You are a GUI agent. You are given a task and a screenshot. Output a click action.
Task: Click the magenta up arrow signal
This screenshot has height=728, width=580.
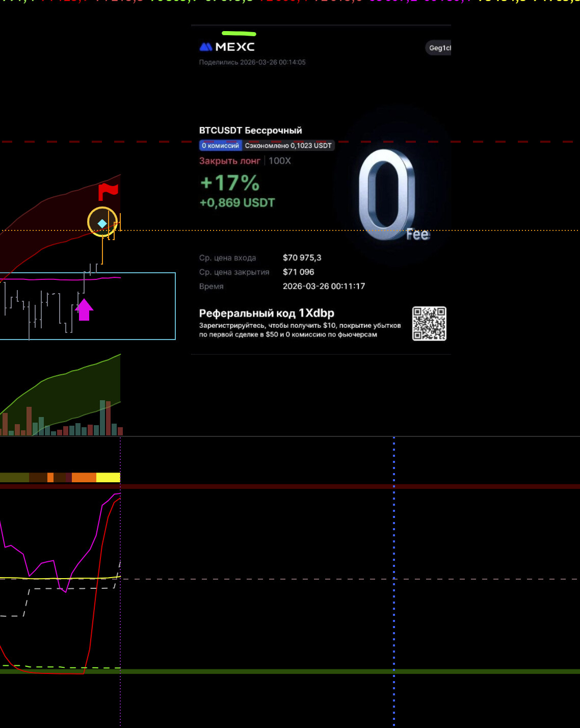84,309
